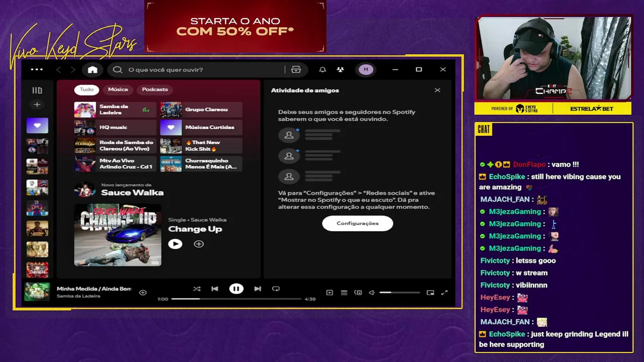Open now-playing album thumbnail in player bar
This screenshot has width=644, height=362.
click(37, 292)
